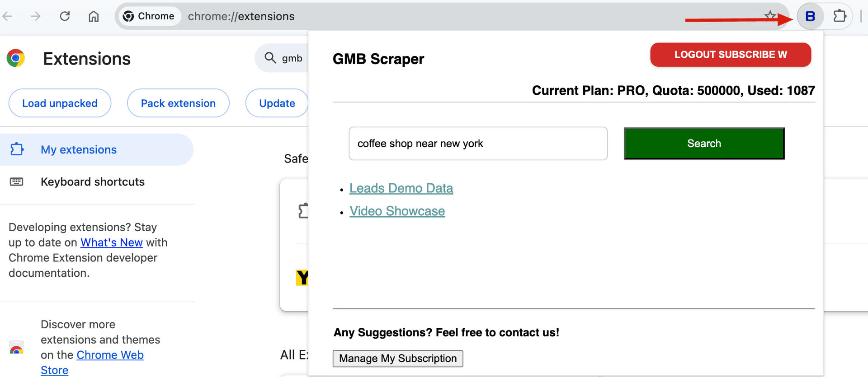This screenshot has width=868, height=377.
Task: Click the bookmark star in the address bar
Action: coord(769,16)
